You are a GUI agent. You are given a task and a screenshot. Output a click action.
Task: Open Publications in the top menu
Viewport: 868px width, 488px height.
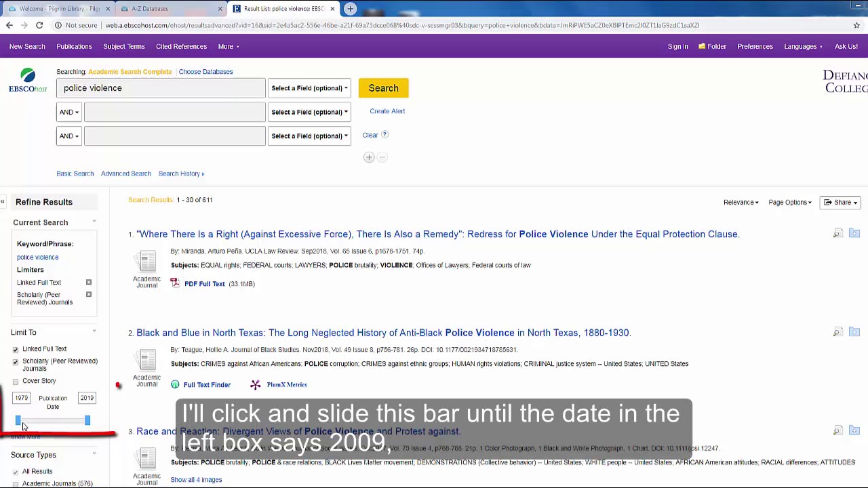[x=74, y=47]
